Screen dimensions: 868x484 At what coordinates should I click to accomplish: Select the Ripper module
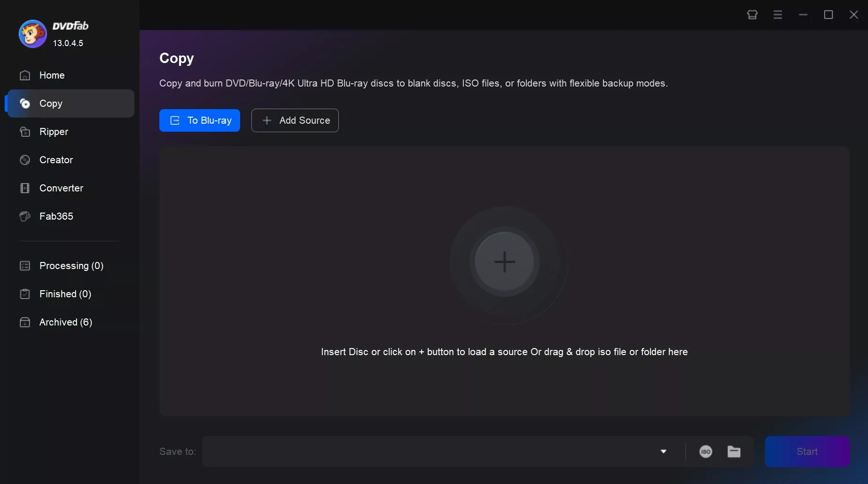pos(53,132)
